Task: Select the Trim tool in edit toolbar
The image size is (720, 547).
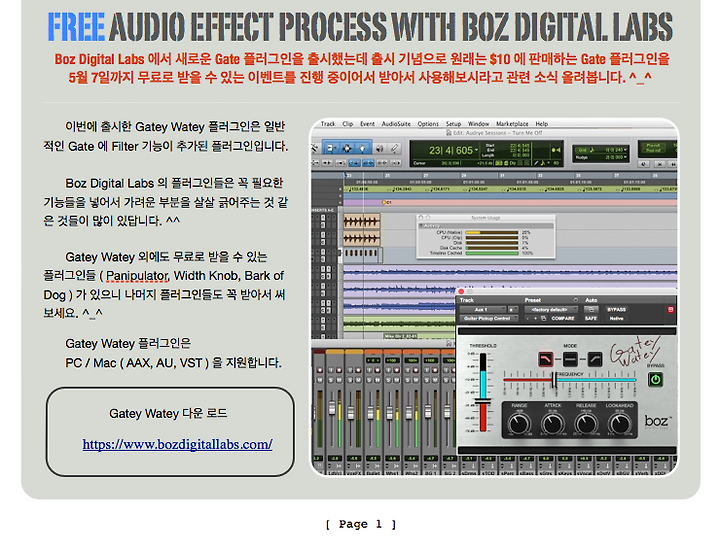Action: click(x=331, y=148)
